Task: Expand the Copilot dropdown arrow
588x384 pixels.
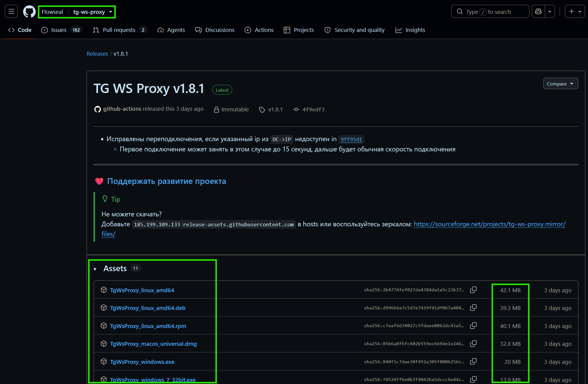Action: 550,12
